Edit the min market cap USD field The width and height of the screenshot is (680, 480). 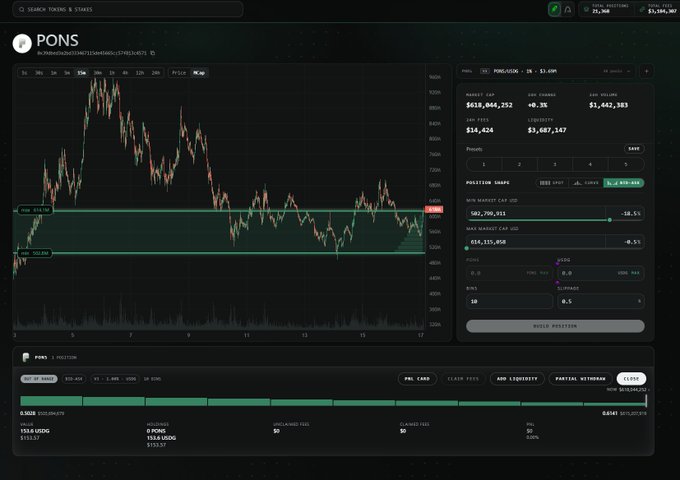click(536, 213)
